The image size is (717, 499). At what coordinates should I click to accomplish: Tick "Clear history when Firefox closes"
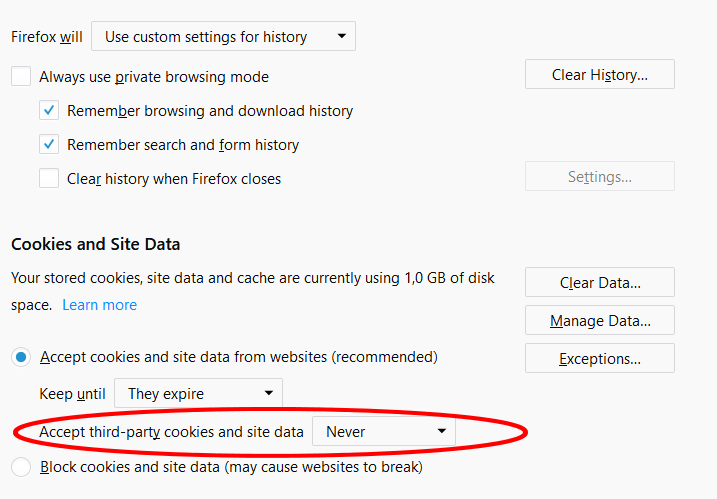pyautogui.click(x=49, y=179)
